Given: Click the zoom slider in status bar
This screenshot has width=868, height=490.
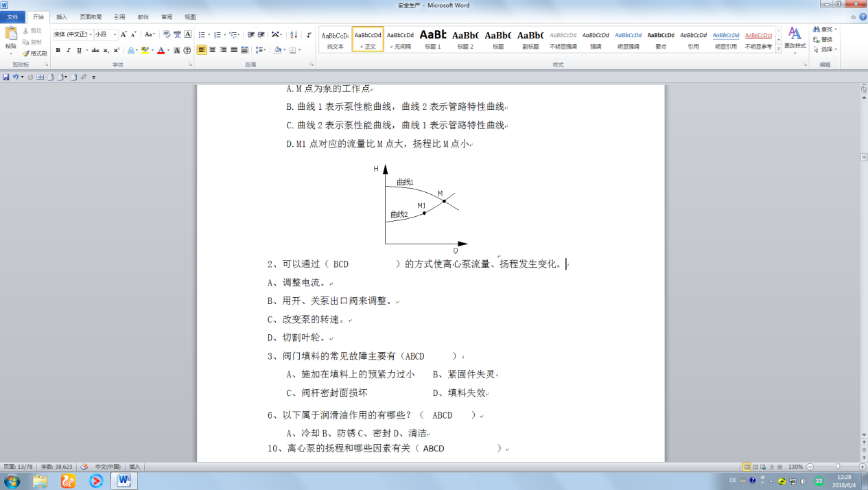Looking at the screenshot, I should tap(837, 467).
